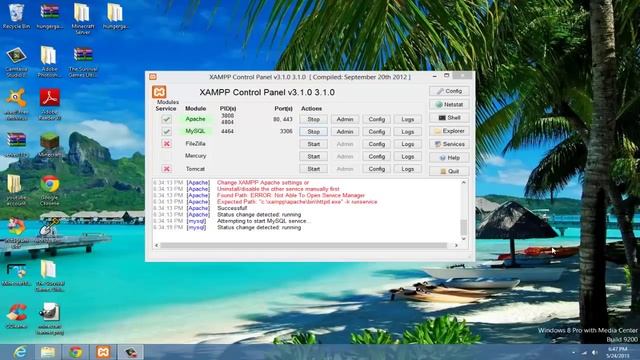This screenshot has height=360, width=640.
Task: Toggle the Tomcat service checkbox
Action: tap(166, 169)
